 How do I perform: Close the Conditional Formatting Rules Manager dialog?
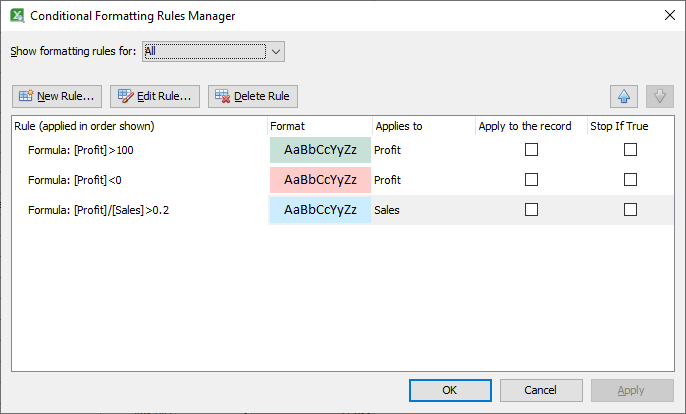[x=668, y=15]
